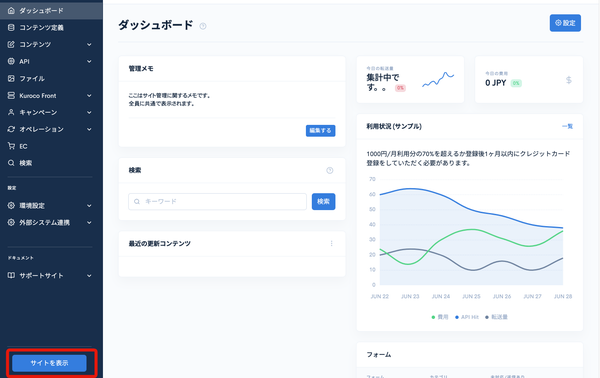
Task: Click the 設定 button at top right
Action: (x=565, y=23)
